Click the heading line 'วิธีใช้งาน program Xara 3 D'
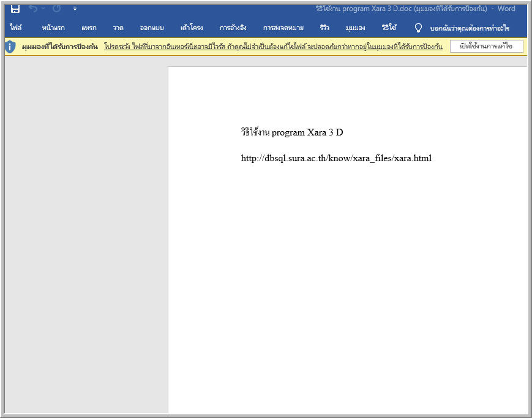The width and height of the screenshot is (532, 418). click(292, 132)
